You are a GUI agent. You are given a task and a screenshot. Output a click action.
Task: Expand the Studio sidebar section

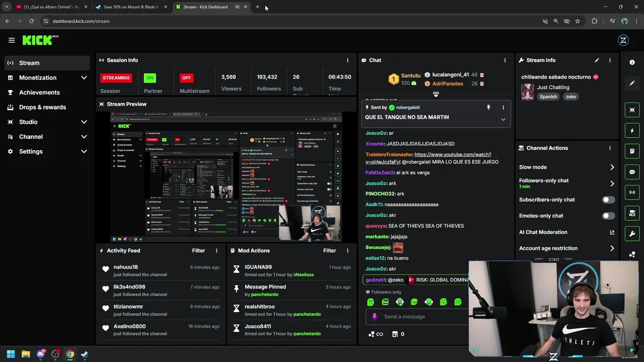click(84, 122)
